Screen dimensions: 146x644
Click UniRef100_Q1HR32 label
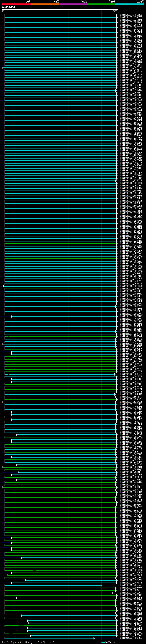pos(131,334)
